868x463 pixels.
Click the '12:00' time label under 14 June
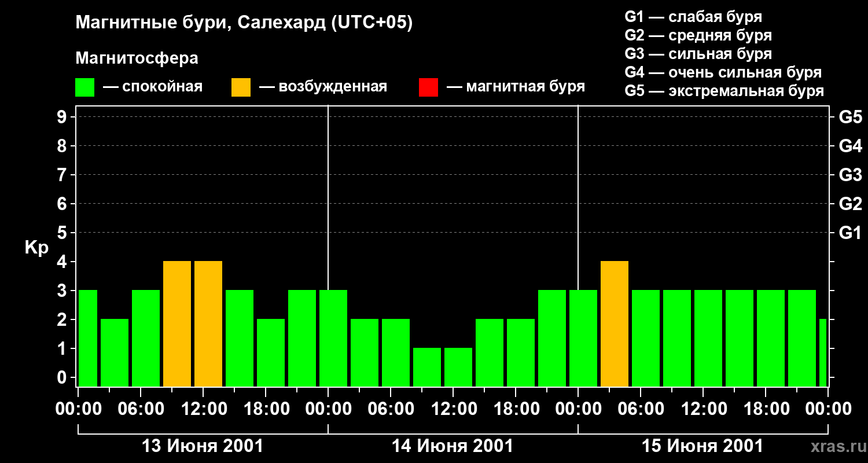click(x=453, y=409)
